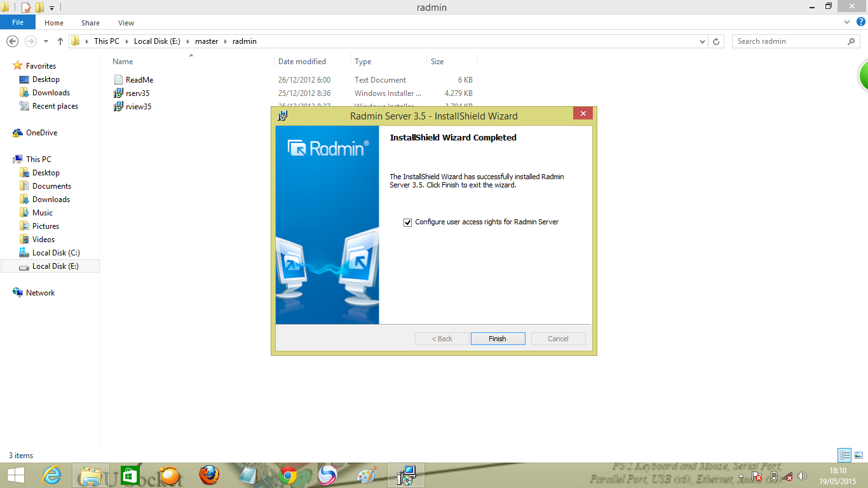This screenshot has width=868, height=488.
Task: Switch to the Share ribbon tab
Action: point(90,23)
